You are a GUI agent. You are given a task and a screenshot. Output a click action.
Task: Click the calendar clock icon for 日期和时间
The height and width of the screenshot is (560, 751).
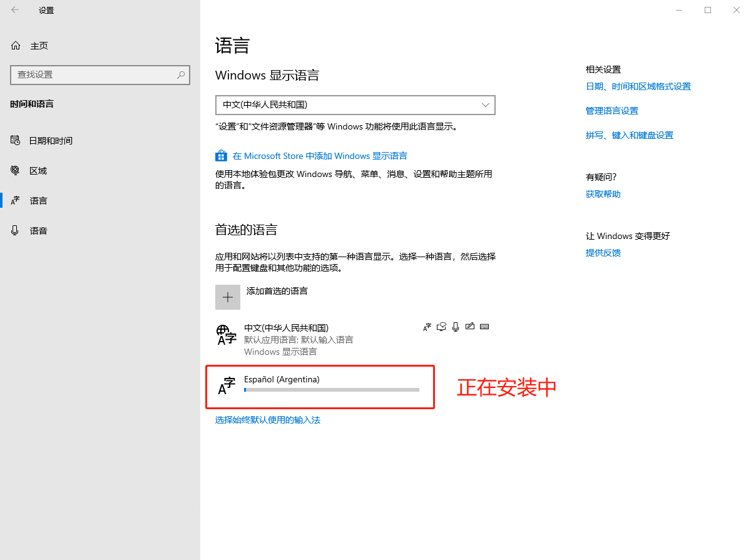point(16,140)
